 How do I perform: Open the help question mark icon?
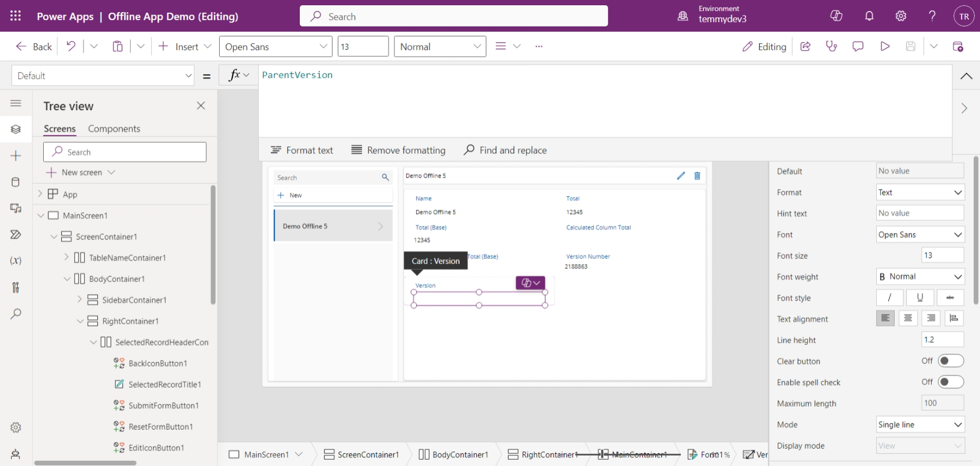point(932,16)
